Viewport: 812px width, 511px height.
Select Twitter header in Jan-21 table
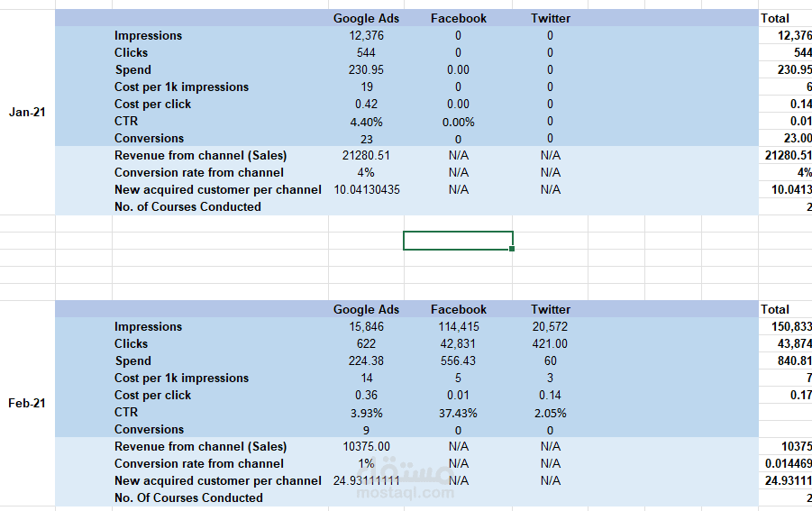pyautogui.click(x=550, y=18)
